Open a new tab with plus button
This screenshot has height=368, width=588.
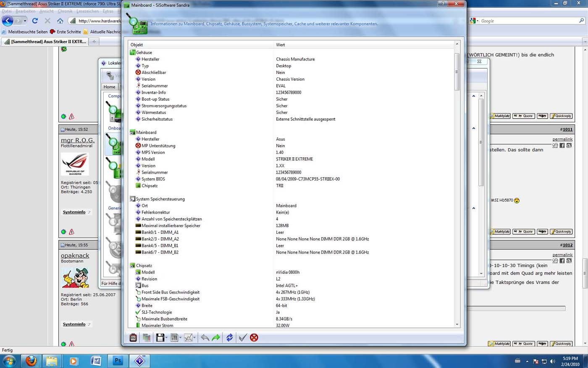(94, 42)
